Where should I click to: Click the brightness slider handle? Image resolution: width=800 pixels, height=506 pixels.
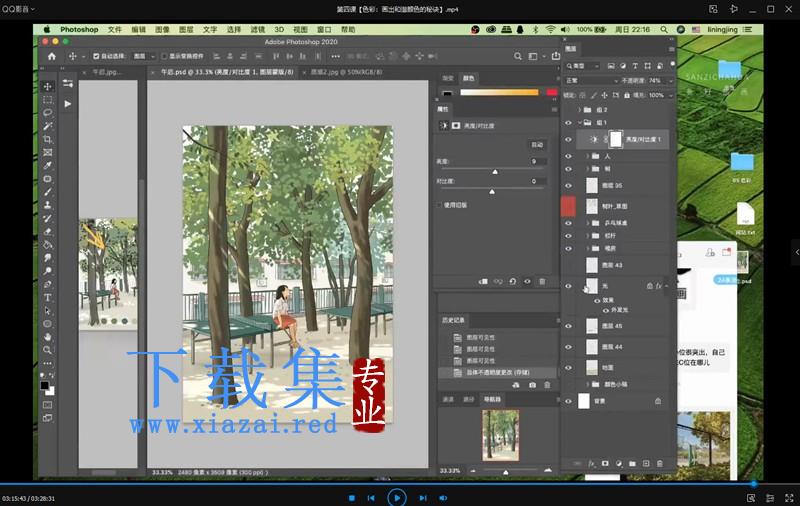tap(495, 172)
